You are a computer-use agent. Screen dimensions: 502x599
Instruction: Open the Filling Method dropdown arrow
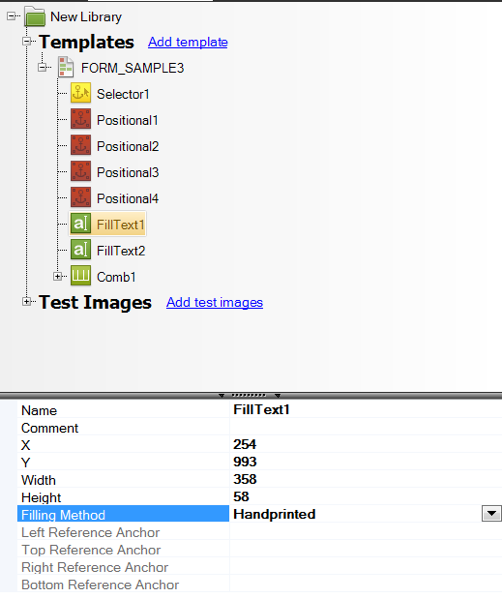[x=491, y=514]
